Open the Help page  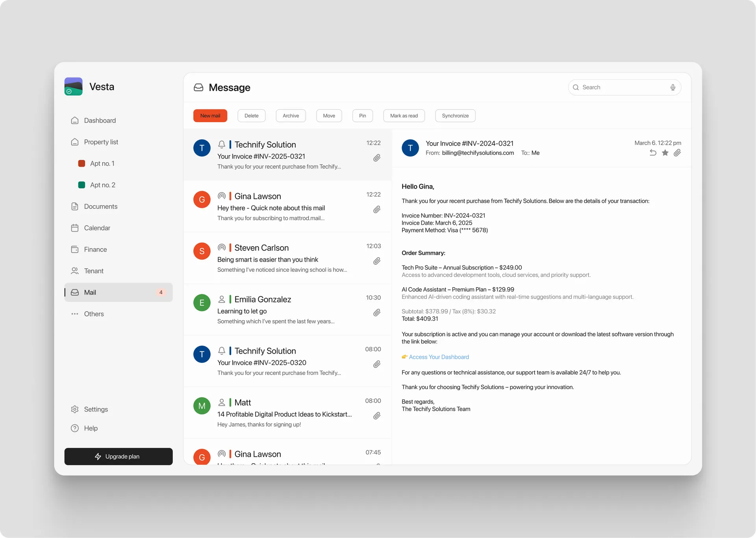tap(119, 428)
